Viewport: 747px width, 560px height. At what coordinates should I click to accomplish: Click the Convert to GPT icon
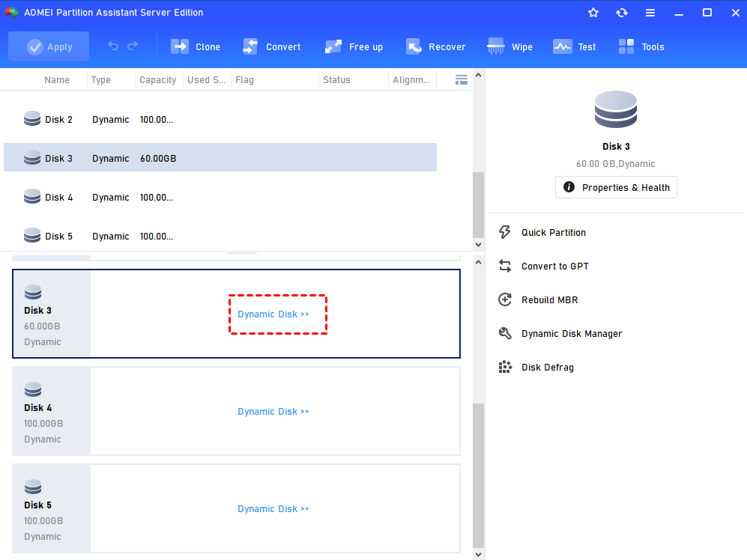click(x=504, y=266)
